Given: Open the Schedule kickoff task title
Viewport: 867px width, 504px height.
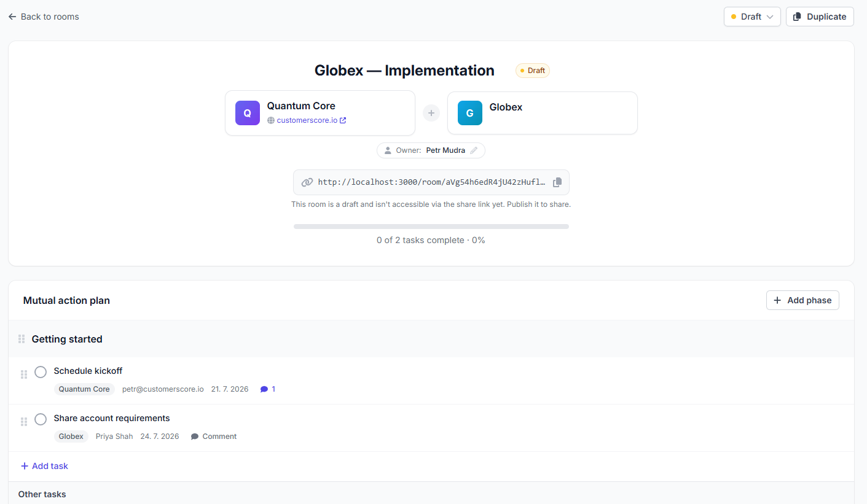Looking at the screenshot, I should pos(88,371).
